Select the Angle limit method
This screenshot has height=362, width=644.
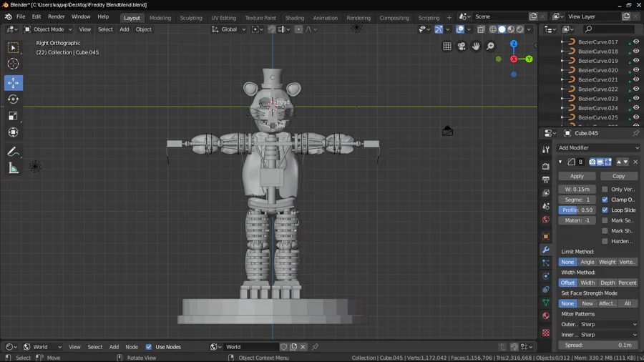point(587,262)
